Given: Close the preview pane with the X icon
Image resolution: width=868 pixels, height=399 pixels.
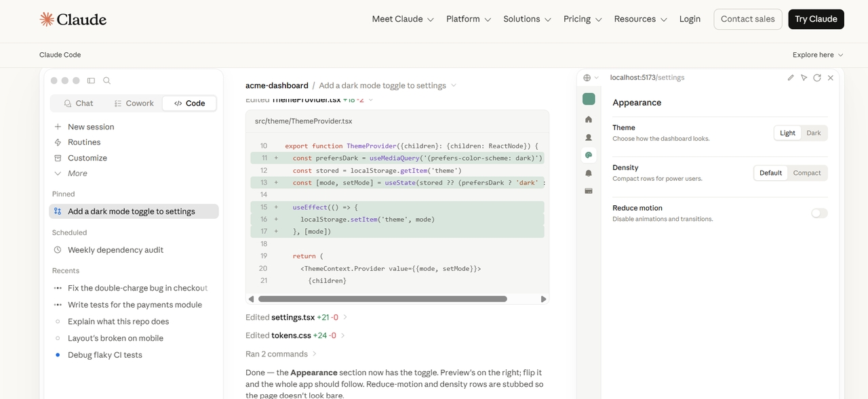Looking at the screenshot, I should (x=831, y=78).
